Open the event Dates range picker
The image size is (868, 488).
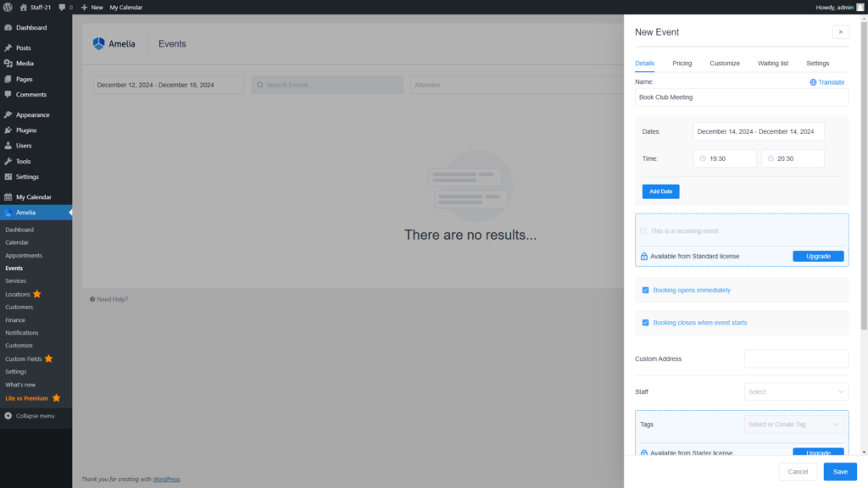(x=758, y=131)
